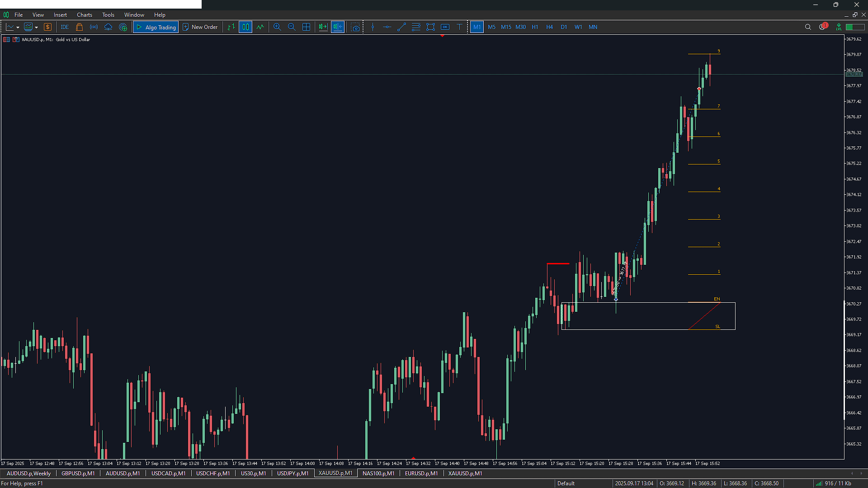Select the vertical line drawing tool
The width and height of the screenshot is (868, 488).
pyautogui.click(x=373, y=27)
